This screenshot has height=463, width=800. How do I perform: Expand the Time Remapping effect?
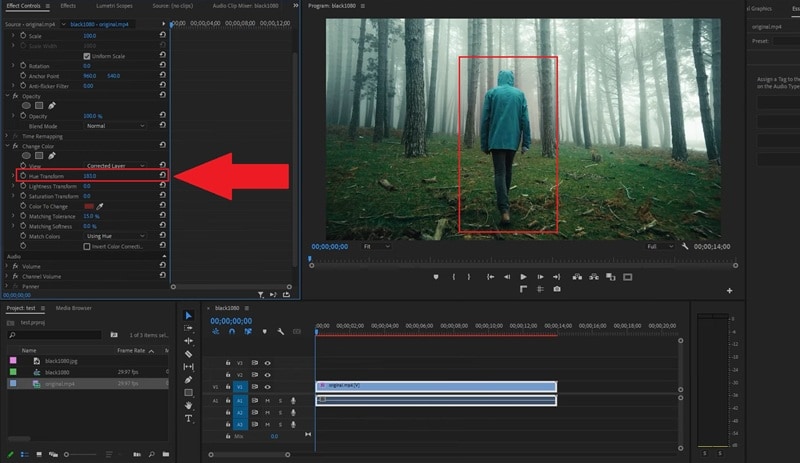7,136
